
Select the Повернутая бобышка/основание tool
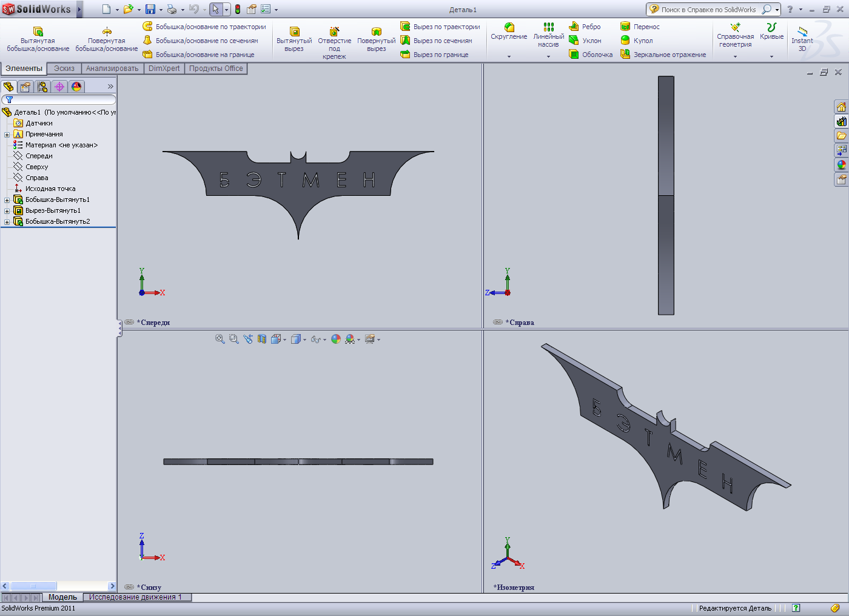107,39
